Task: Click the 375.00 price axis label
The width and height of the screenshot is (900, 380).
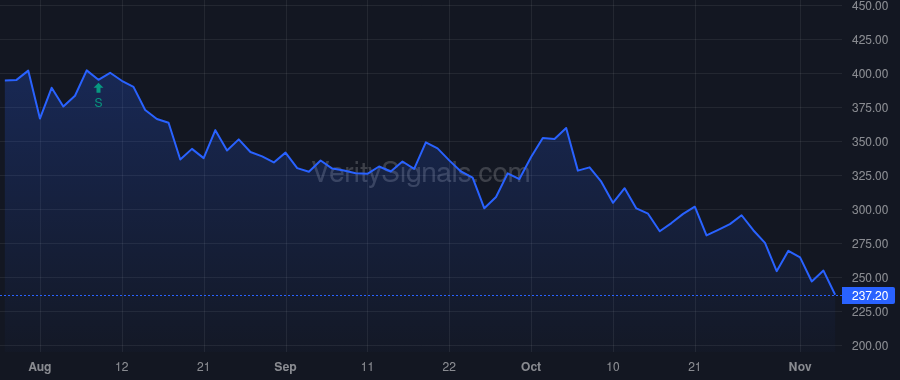Action: click(x=870, y=108)
